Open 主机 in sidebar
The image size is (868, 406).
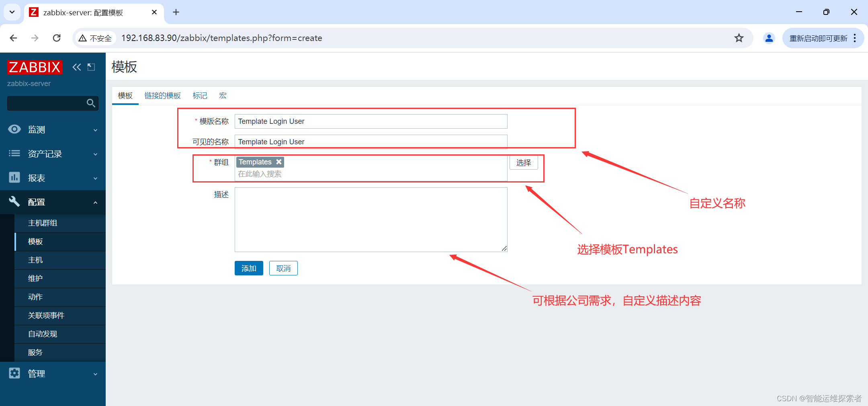point(60,260)
